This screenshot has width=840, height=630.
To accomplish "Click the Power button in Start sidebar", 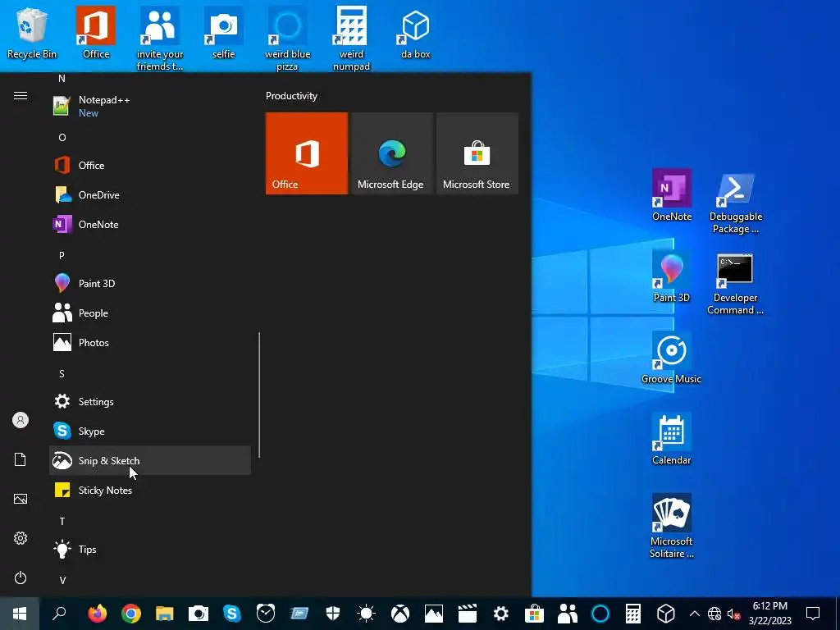I will coord(21,577).
